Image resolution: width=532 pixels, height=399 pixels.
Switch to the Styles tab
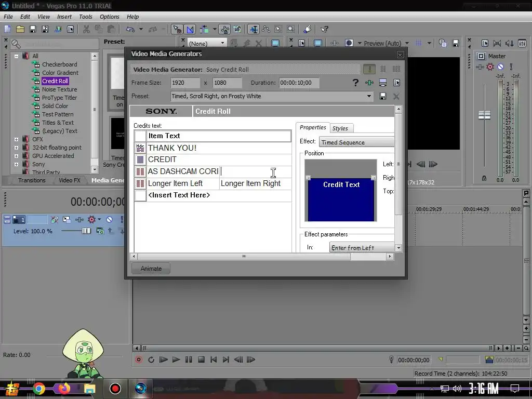[x=340, y=128]
